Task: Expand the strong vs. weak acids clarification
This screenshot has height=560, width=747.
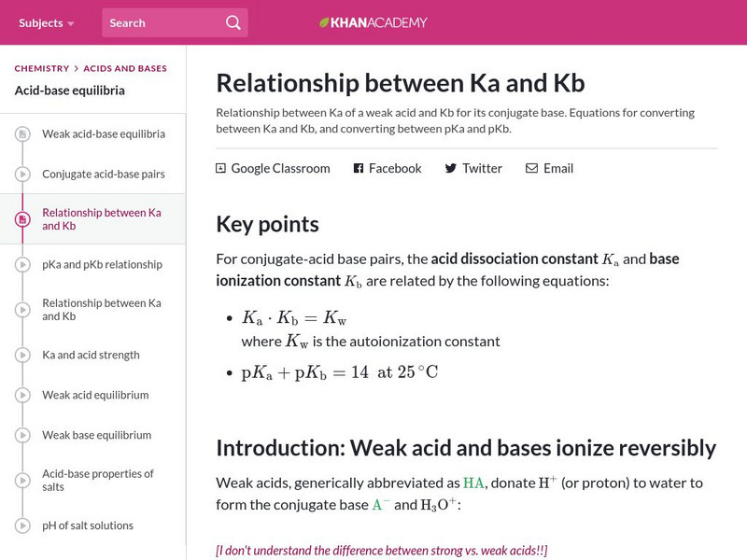Action: point(381,551)
